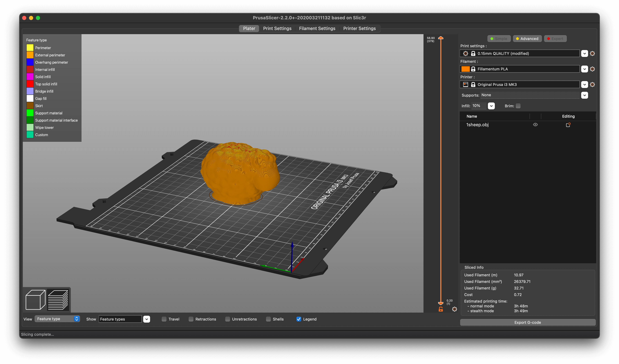Image resolution: width=619 pixels, height=364 pixels.
Task: Expand the Filament preset dropdown
Action: 584,69
